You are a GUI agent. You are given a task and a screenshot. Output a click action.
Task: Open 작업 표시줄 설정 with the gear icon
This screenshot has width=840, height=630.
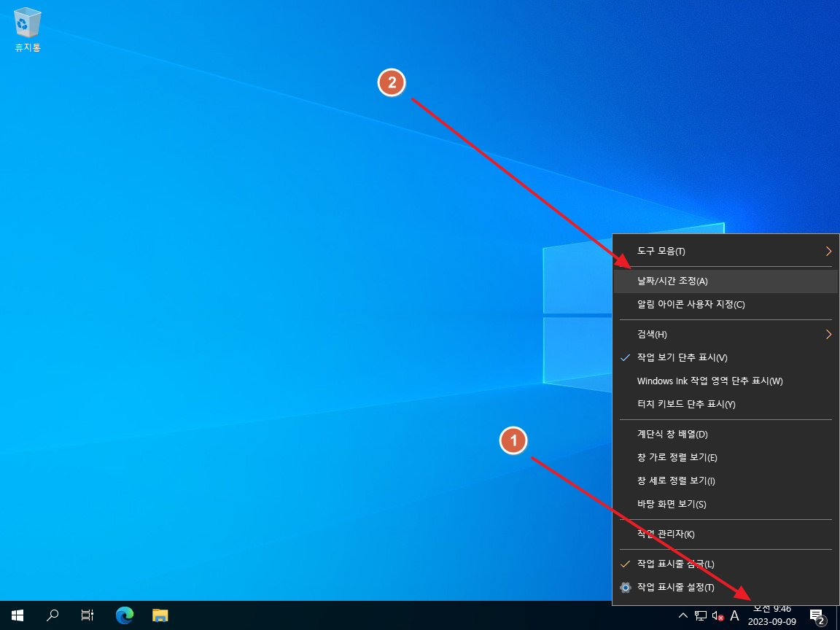(x=675, y=588)
